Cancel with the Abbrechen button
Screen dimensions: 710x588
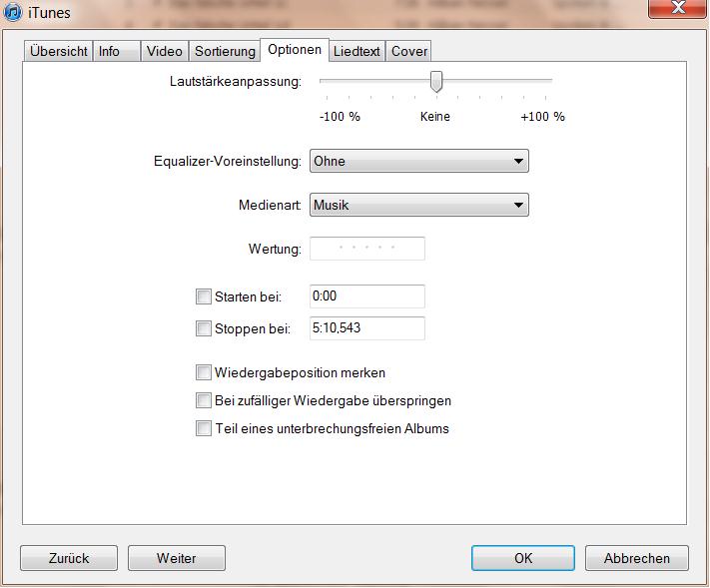pyautogui.click(x=637, y=558)
